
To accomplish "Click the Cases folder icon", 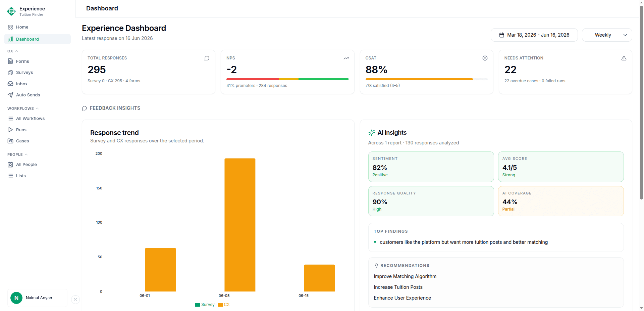I will 10,141.
